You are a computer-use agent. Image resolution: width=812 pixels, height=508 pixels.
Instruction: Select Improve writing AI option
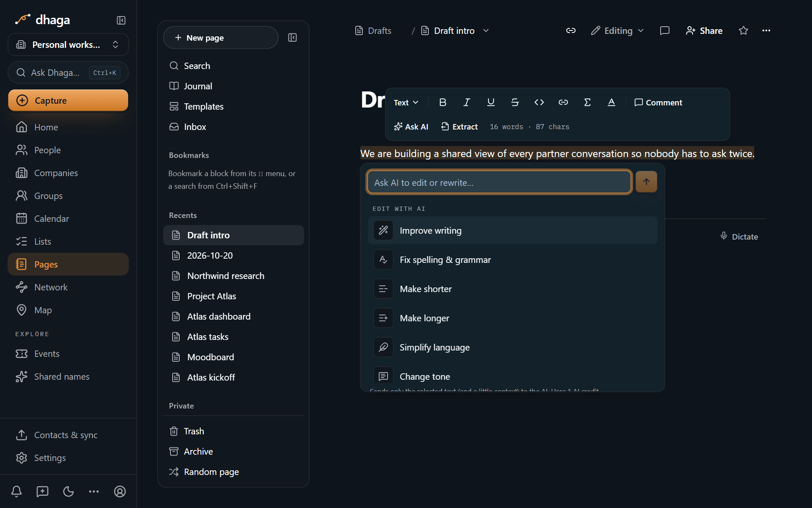pos(513,230)
